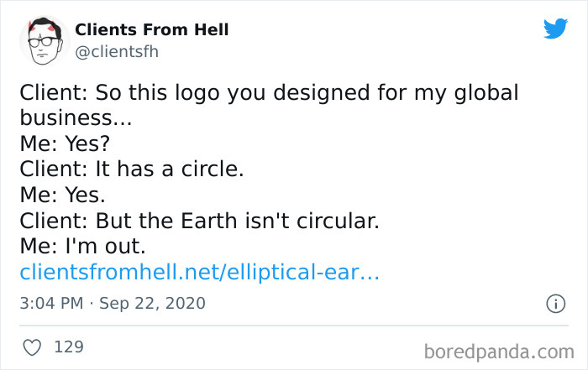Click the line 'Me: I'm out.'
The image size is (588, 370).
pyautogui.click(x=83, y=247)
